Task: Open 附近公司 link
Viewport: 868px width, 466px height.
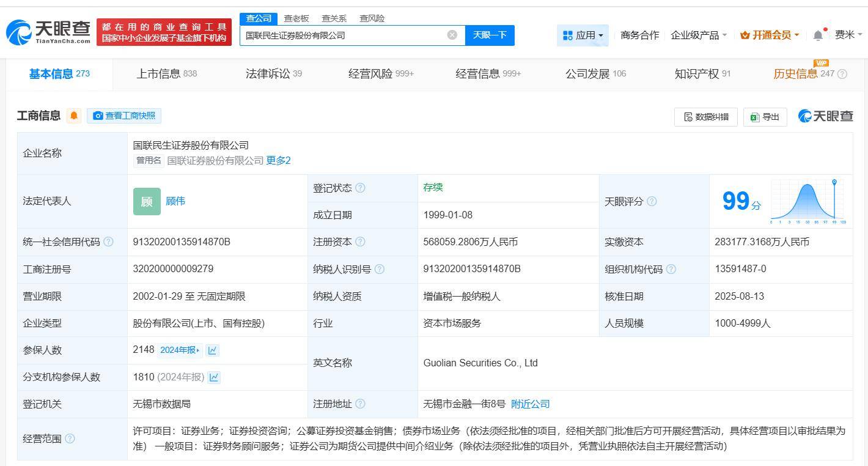Action: [530, 404]
